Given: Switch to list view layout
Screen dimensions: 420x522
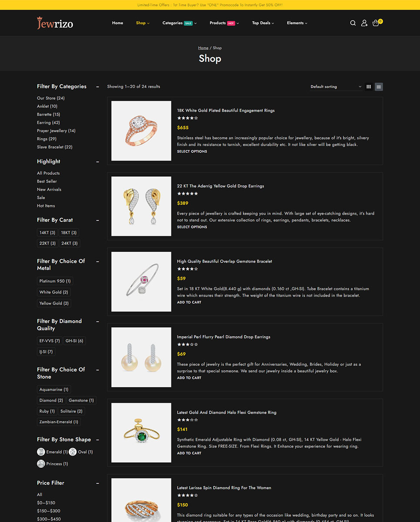Looking at the screenshot, I should pos(379,87).
